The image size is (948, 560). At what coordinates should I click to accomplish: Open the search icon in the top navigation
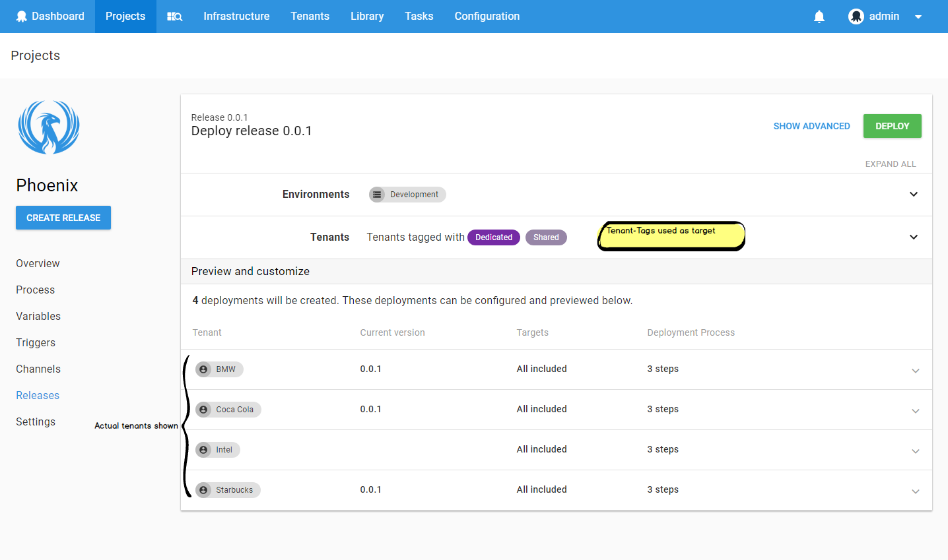click(x=174, y=16)
